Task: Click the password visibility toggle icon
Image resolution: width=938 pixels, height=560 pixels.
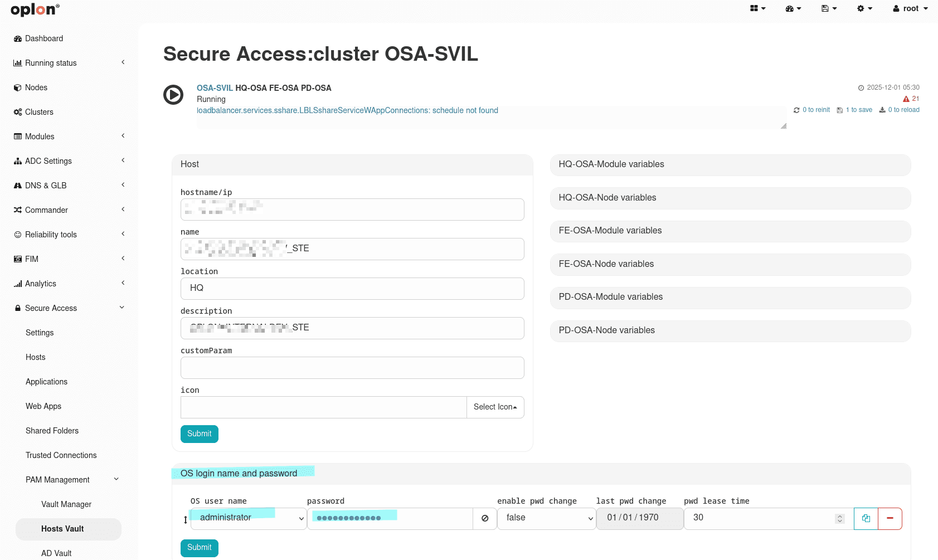Action: coord(485,518)
